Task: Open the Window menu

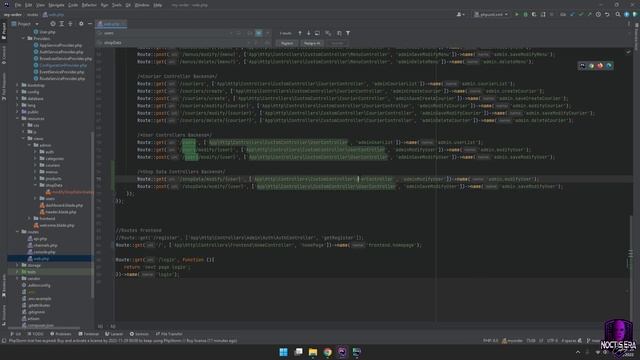Action: 142,5
